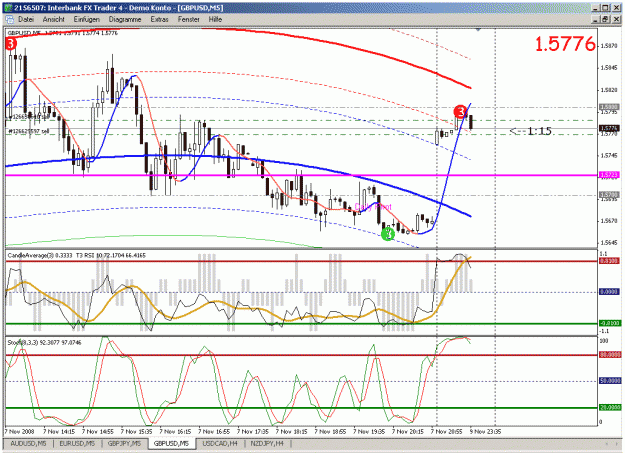The image size is (625, 453).
Task: Close the Interbank FX Trader window
Action: [x=616, y=8]
